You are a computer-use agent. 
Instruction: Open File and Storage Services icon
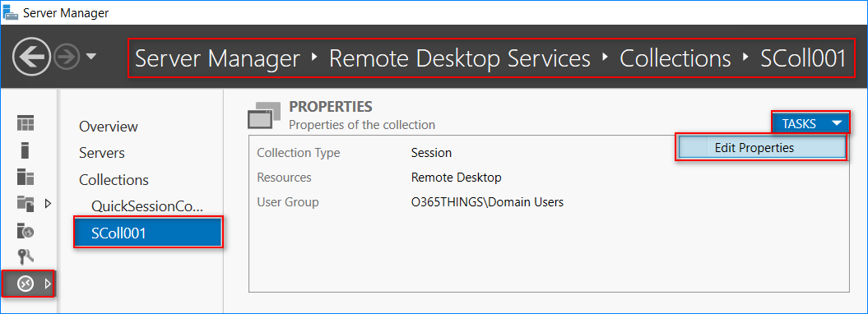click(26, 203)
